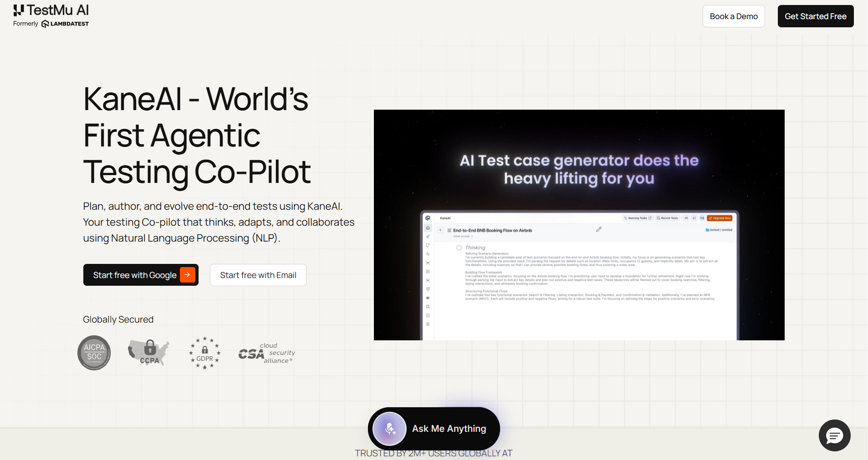Image resolution: width=868 pixels, height=460 pixels.
Task: Click the GDPR stars badge
Action: click(205, 353)
